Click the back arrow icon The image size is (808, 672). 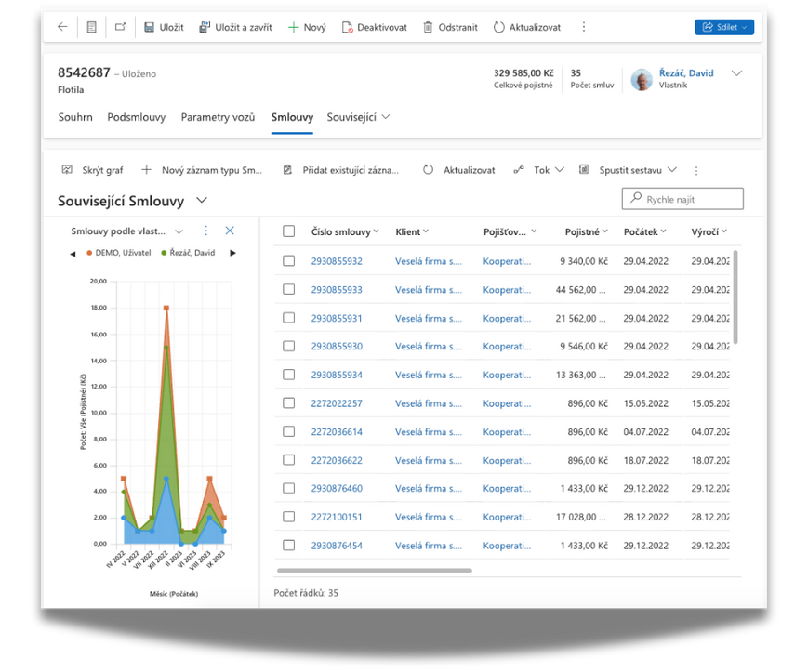(62, 27)
